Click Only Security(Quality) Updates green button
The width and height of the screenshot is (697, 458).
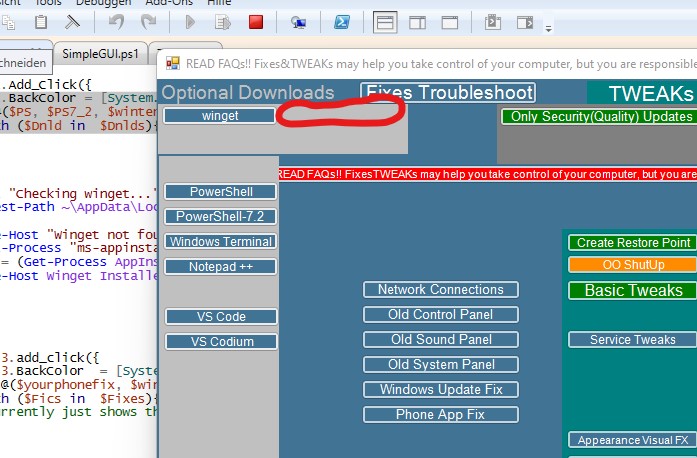pyautogui.click(x=599, y=117)
